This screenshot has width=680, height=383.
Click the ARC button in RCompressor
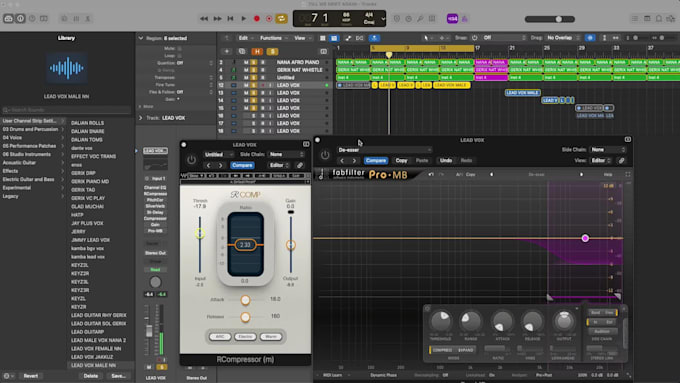[x=219, y=337]
